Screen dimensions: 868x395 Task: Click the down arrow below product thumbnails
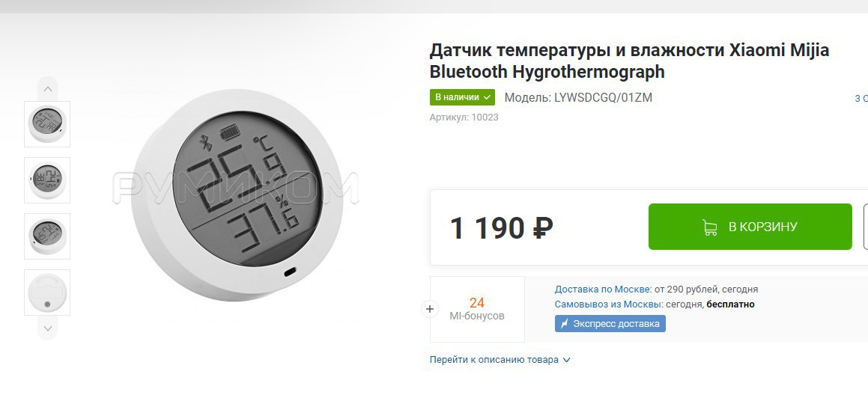click(48, 328)
